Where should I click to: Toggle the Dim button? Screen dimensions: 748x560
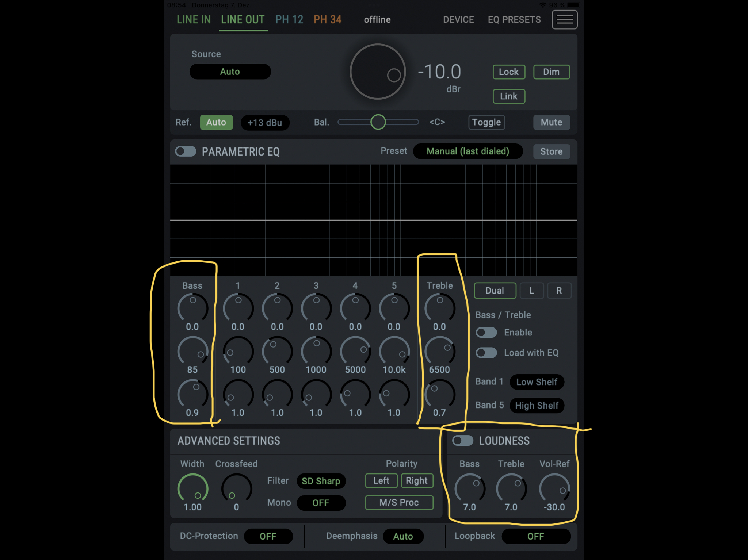(x=552, y=72)
